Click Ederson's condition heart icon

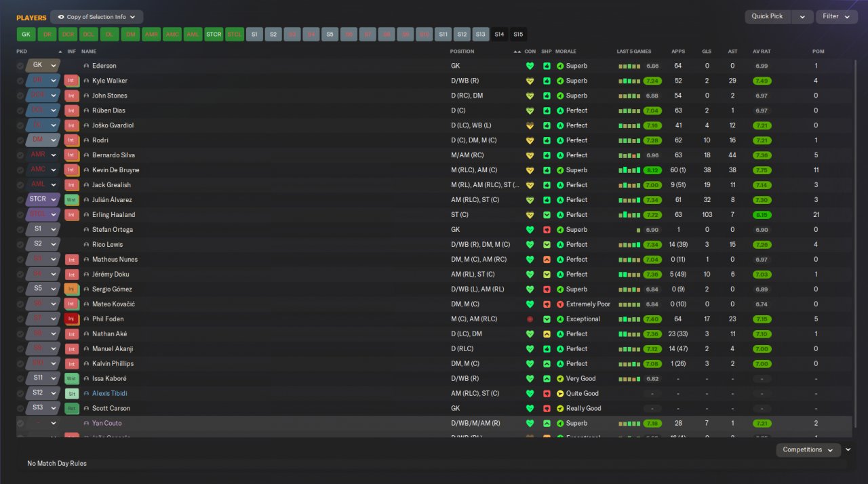pyautogui.click(x=530, y=66)
